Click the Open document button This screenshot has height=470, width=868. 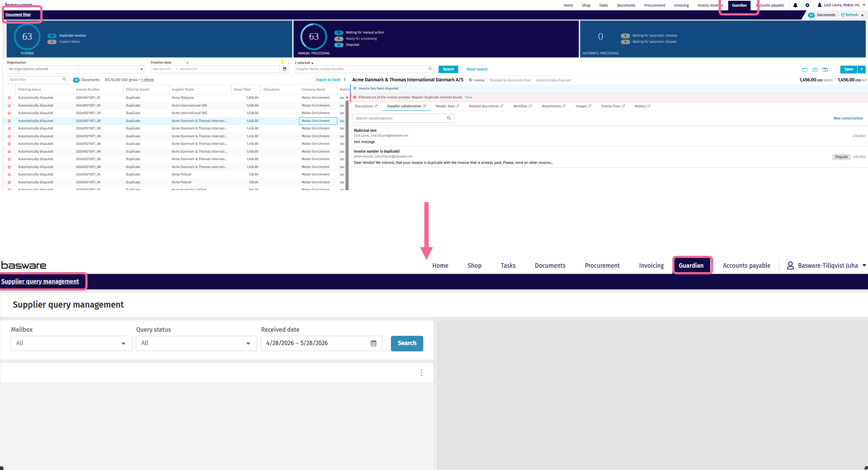pos(848,69)
